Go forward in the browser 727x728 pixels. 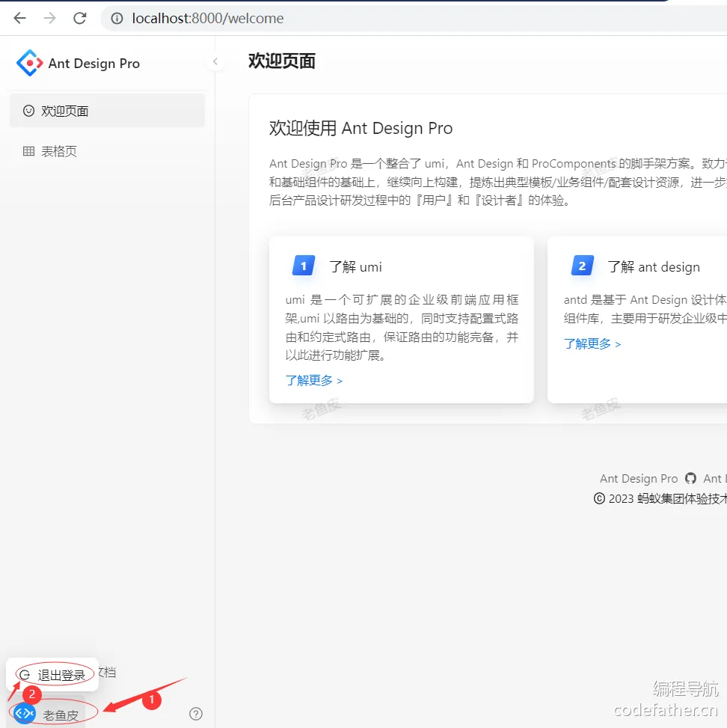[49, 18]
